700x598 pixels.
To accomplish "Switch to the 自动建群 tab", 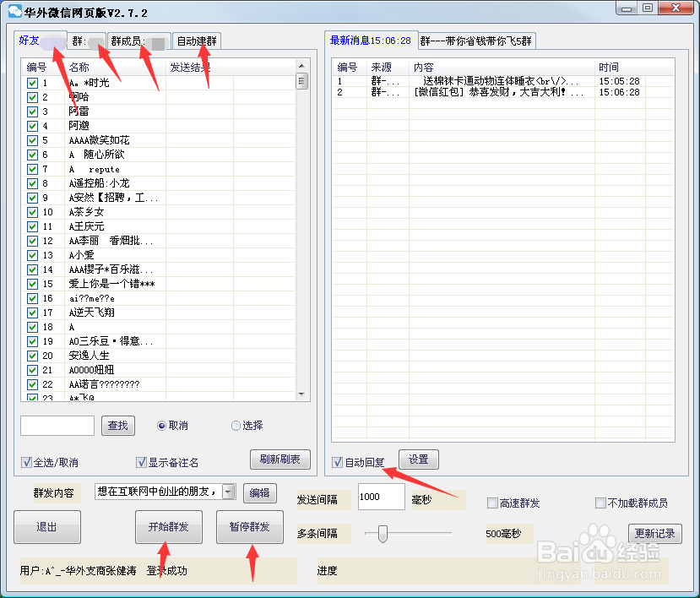I will pyautogui.click(x=197, y=41).
